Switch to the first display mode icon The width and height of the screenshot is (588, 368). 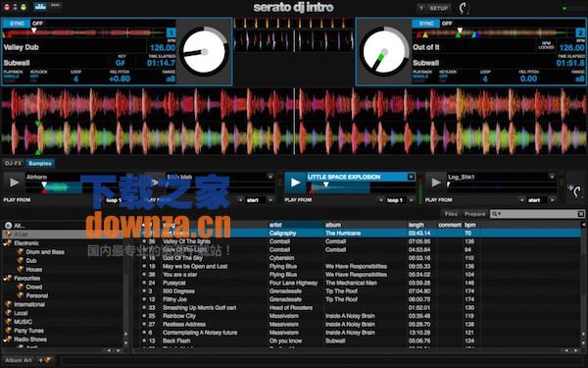(x=40, y=6)
